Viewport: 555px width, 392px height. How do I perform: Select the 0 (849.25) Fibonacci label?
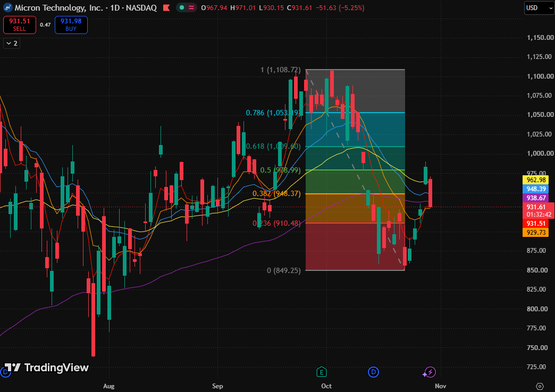(x=283, y=270)
